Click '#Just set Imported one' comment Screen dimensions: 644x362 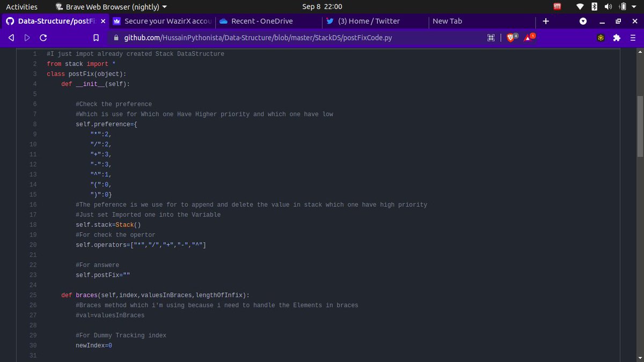tap(148, 215)
